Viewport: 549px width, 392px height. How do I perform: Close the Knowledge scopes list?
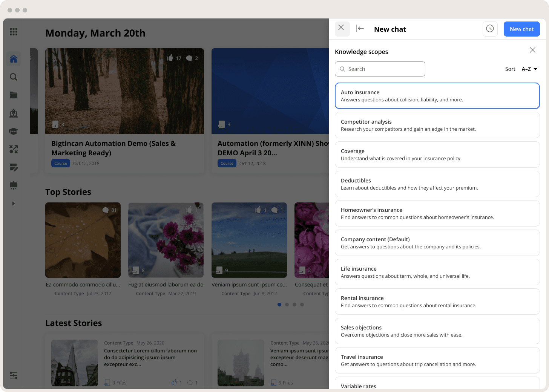[532, 50]
